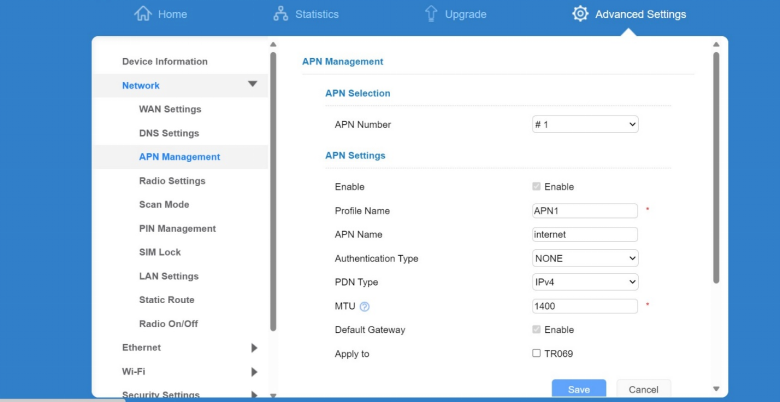Toggle the APN Enable checkbox
Screen dimensions: 780x402
[538, 187]
